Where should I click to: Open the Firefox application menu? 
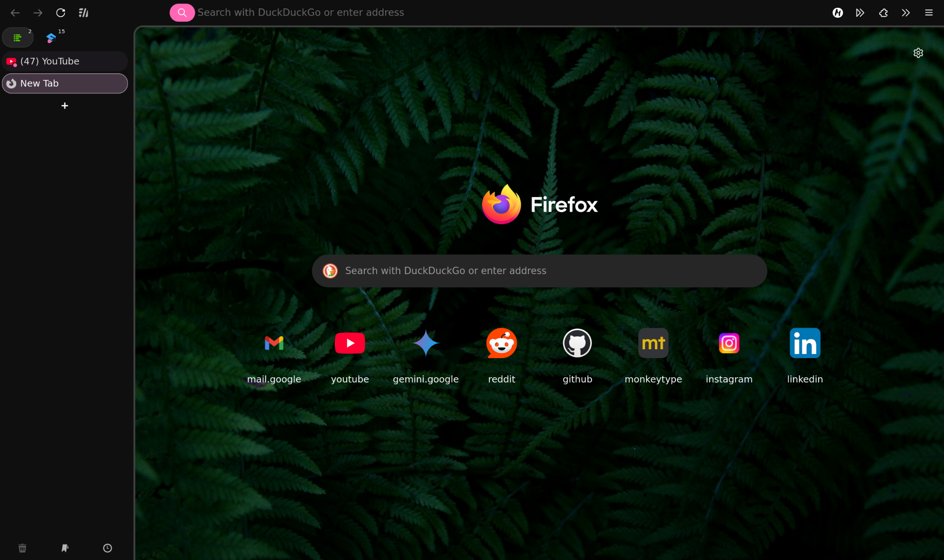click(929, 13)
